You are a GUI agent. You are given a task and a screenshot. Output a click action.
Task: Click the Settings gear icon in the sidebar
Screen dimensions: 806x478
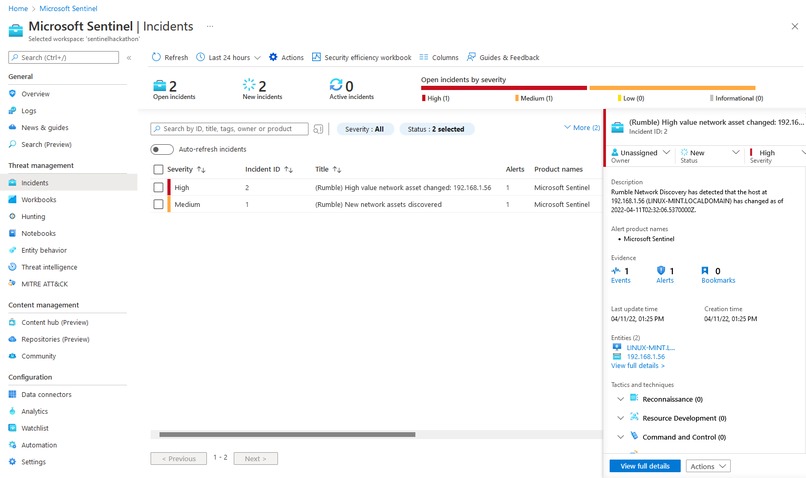click(12, 462)
